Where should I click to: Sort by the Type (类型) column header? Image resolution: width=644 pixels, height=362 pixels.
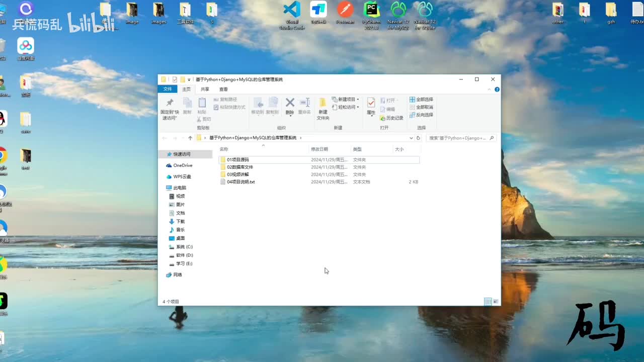tap(357, 149)
